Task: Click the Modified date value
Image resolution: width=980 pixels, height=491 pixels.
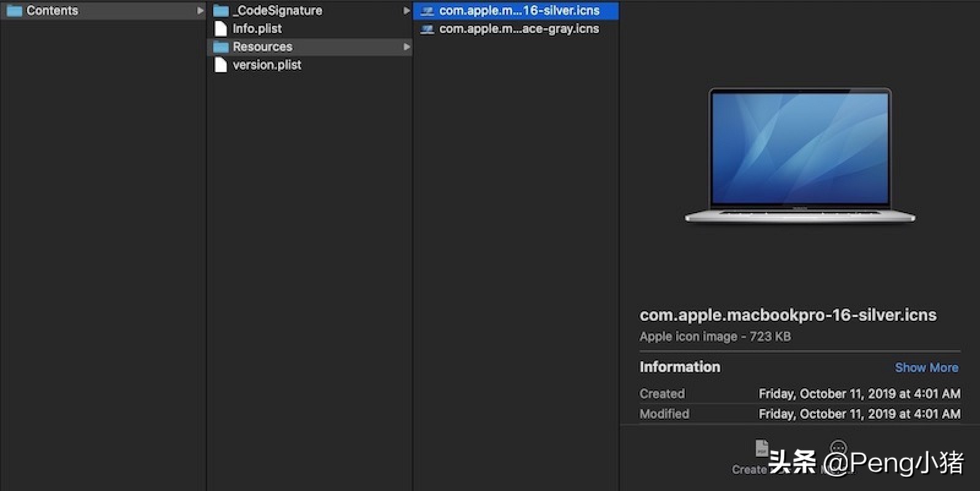Action: (x=859, y=414)
